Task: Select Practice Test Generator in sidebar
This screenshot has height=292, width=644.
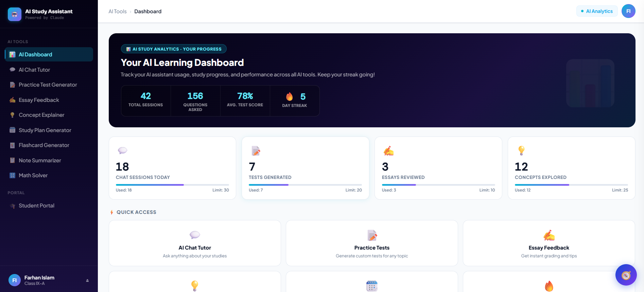Action: point(49,85)
